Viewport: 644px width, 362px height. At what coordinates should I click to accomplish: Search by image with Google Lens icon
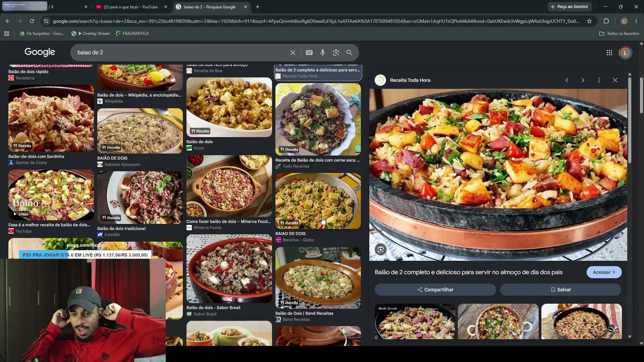click(336, 52)
